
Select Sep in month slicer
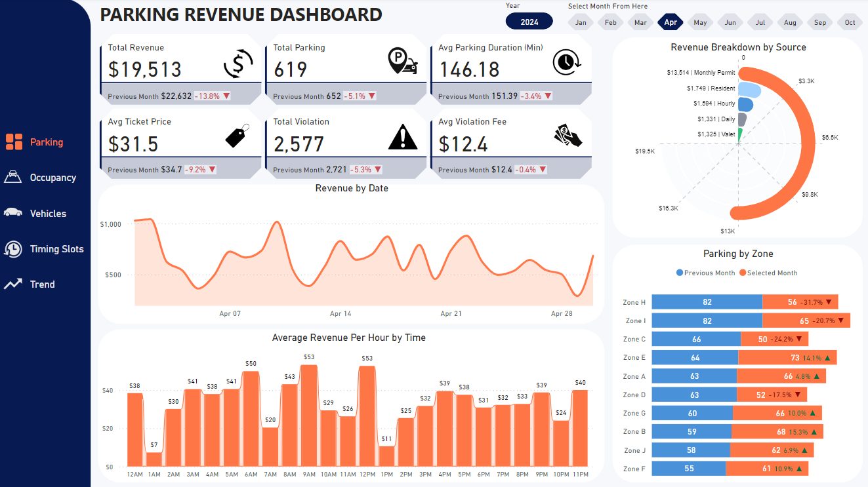(x=820, y=22)
